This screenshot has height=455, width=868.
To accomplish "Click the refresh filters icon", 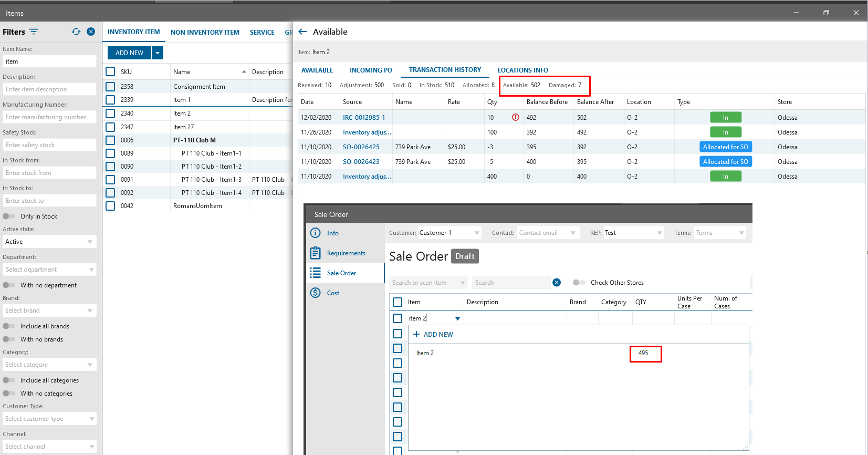I will (x=76, y=32).
